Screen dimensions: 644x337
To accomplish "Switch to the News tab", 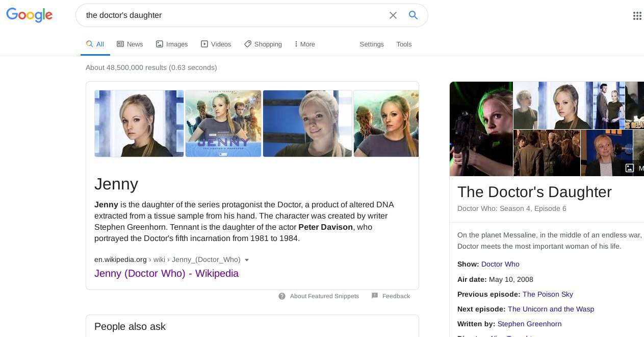I will tap(130, 44).
